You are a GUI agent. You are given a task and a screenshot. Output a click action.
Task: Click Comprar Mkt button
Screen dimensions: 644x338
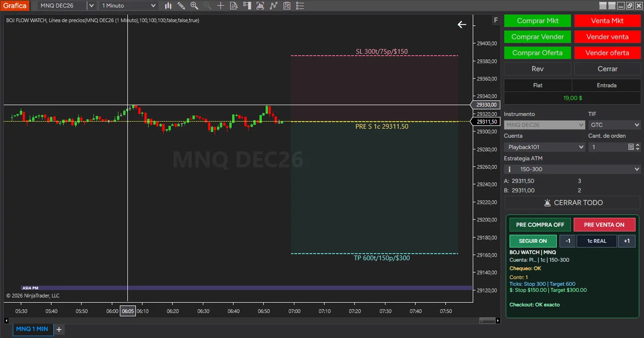pyautogui.click(x=538, y=21)
